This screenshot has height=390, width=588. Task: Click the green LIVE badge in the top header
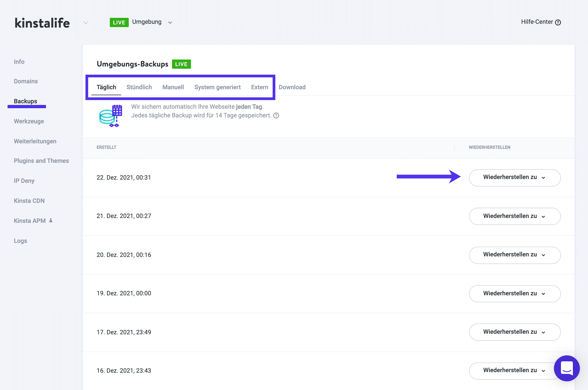119,22
